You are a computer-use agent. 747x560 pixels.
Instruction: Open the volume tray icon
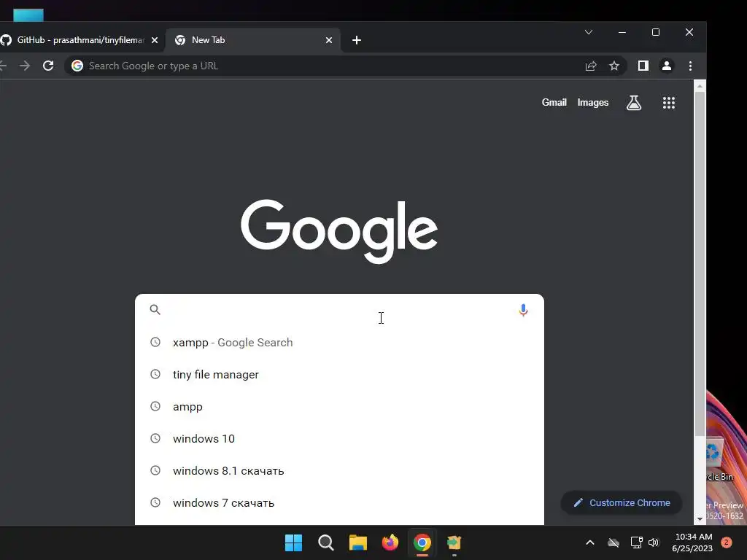654,542
